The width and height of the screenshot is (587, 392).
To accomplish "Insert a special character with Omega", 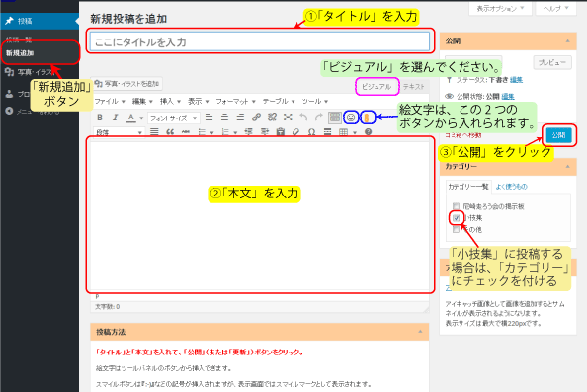I will pos(311,131).
